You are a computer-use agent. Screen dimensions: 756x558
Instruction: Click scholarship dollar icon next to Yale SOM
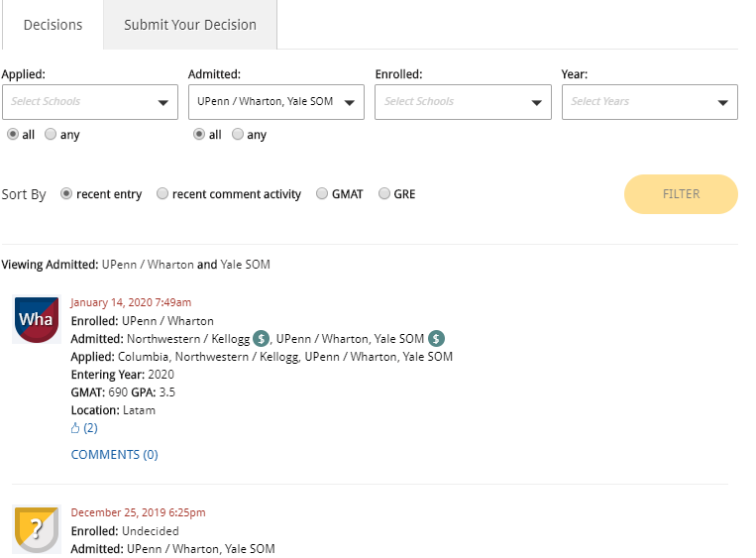point(436,339)
